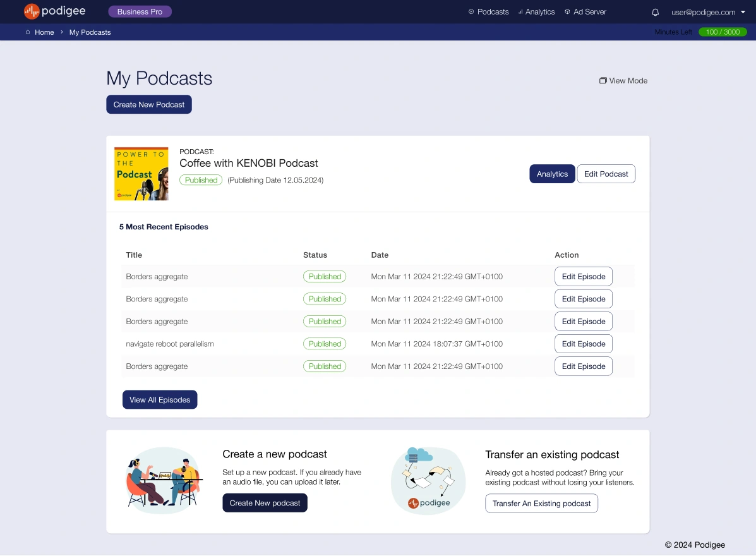Click the Podigee logo icon
This screenshot has height=556, width=756.
click(x=32, y=11)
